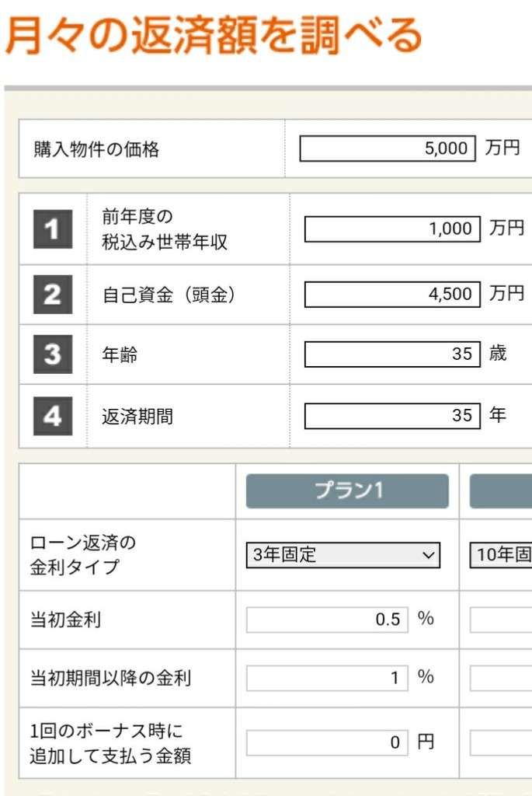Click the 返済期間 years input field

(389, 416)
